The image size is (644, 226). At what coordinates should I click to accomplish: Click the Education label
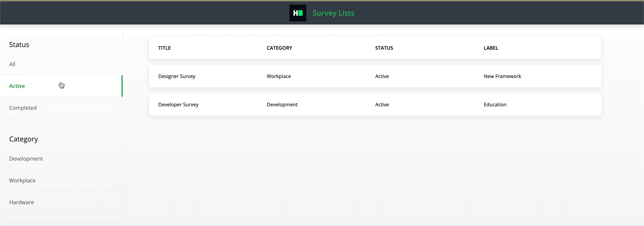pyautogui.click(x=495, y=105)
